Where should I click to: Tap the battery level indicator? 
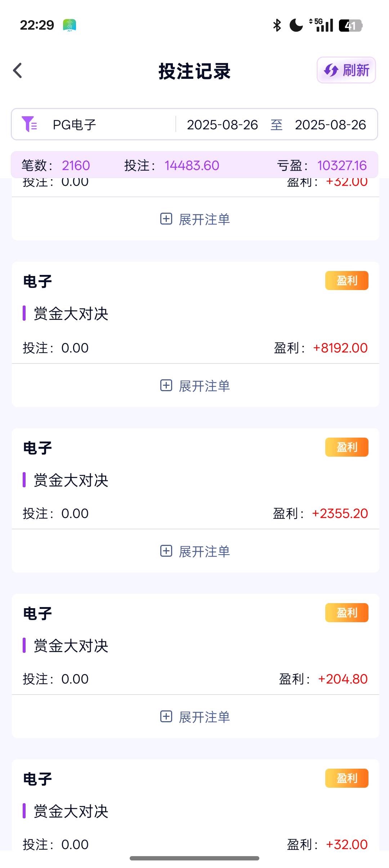(350, 26)
